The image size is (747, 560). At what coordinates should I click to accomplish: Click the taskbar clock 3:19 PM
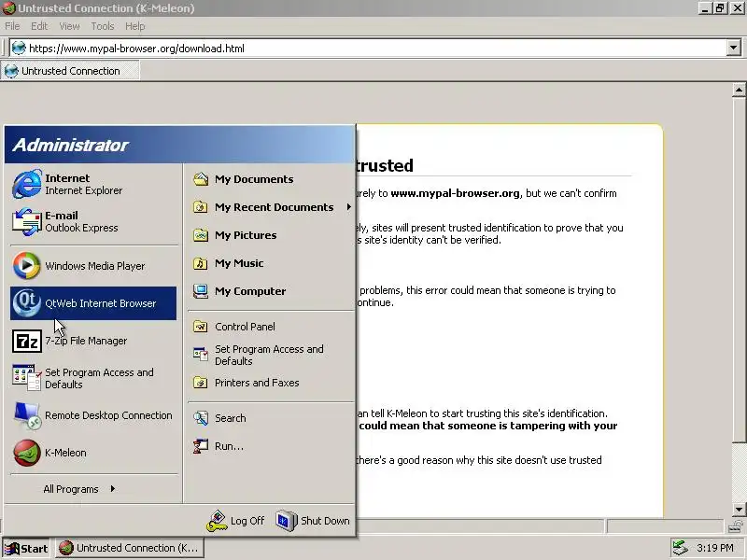(x=714, y=548)
